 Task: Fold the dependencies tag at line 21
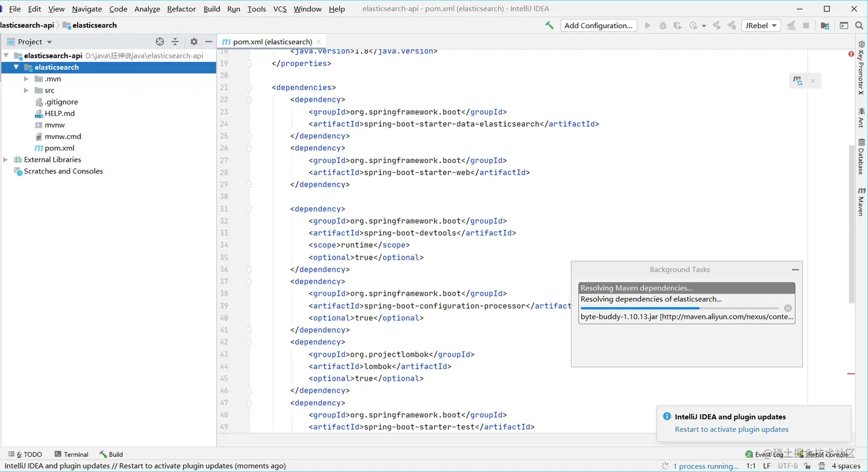tap(249, 88)
